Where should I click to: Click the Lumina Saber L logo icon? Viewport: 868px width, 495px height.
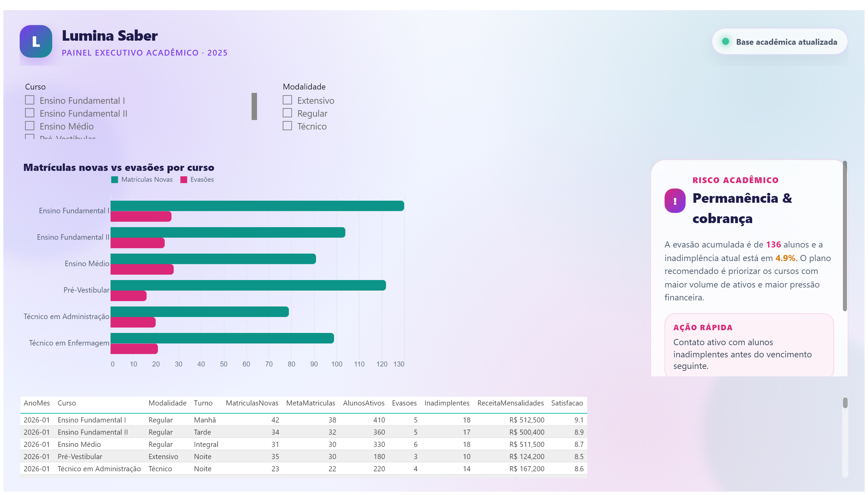tap(36, 41)
